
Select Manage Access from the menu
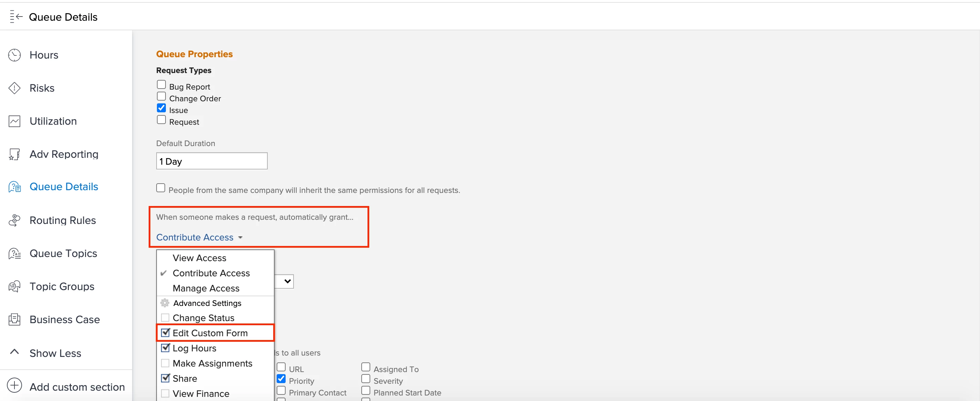206,288
